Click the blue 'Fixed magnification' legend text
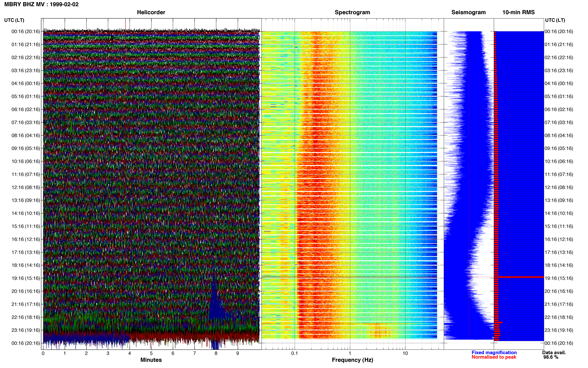 pyautogui.click(x=494, y=352)
